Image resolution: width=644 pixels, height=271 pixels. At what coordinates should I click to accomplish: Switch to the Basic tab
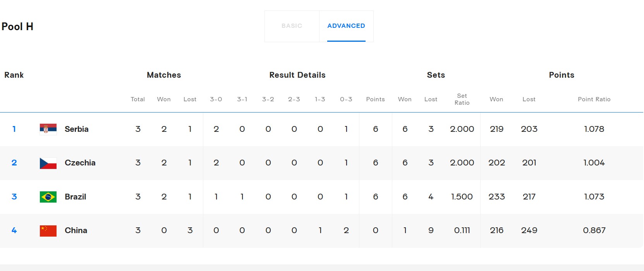pyautogui.click(x=292, y=26)
